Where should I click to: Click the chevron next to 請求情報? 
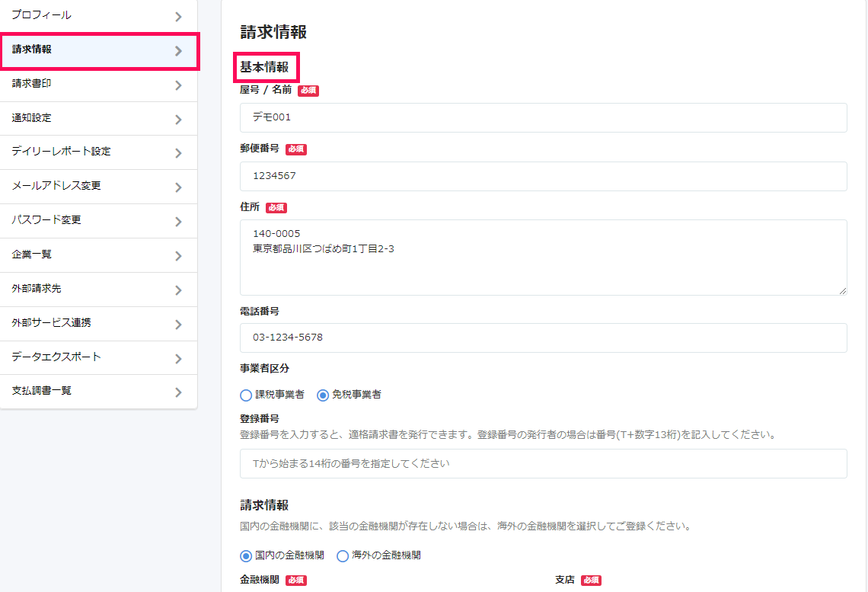pyautogui.click(x=178, y=51)
